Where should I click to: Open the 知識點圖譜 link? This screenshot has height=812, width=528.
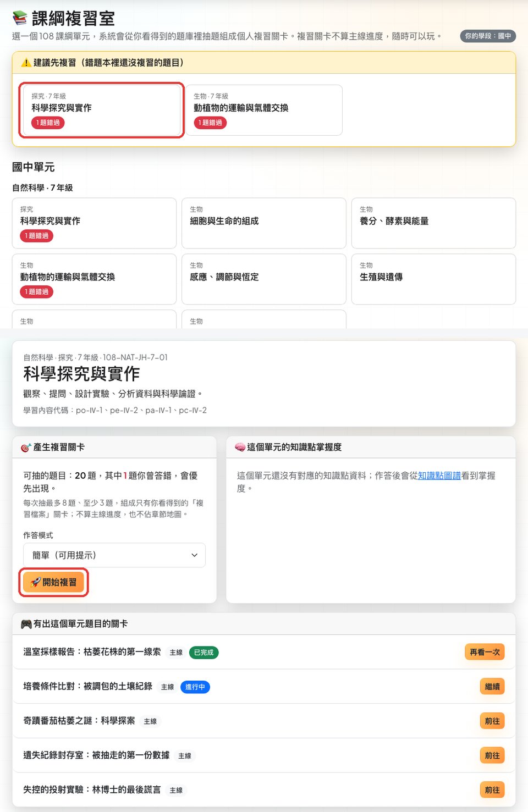tap(439, 476)
